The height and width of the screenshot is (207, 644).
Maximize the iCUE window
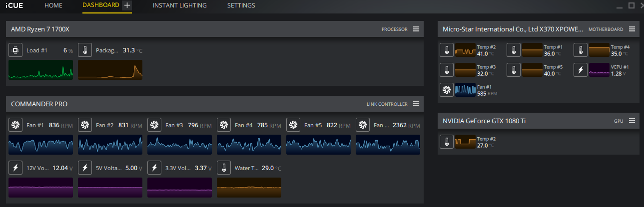tap(632, 5)
